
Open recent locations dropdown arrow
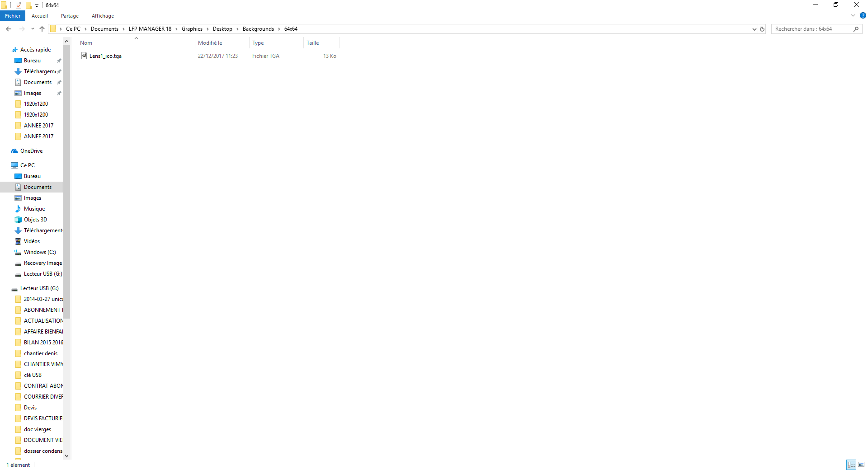tap(33, 29)
